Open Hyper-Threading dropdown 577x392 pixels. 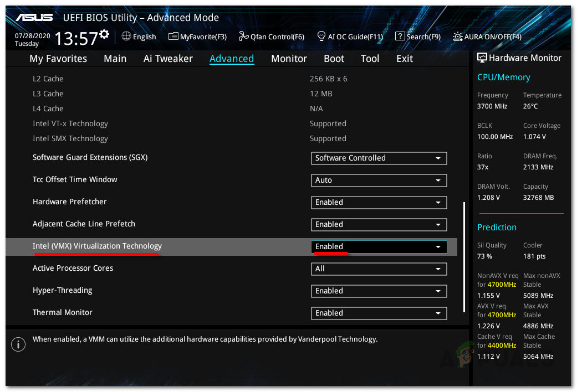pos(379,291)
